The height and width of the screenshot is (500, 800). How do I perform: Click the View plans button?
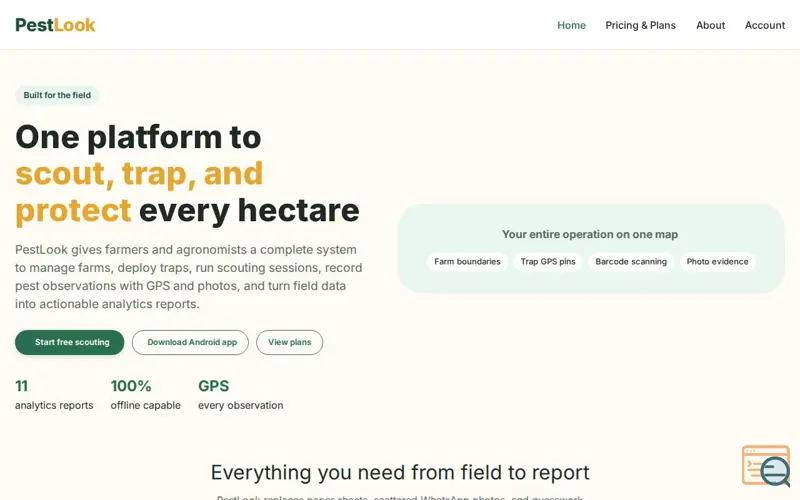289,342
